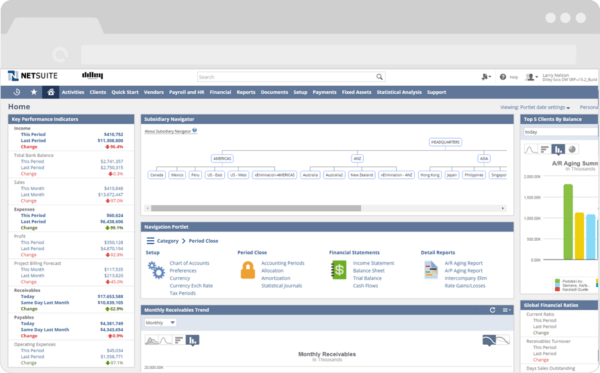The image size is (600, 373).
Task: Select column chart in Monthly Receivables
Action: (192, 340)
